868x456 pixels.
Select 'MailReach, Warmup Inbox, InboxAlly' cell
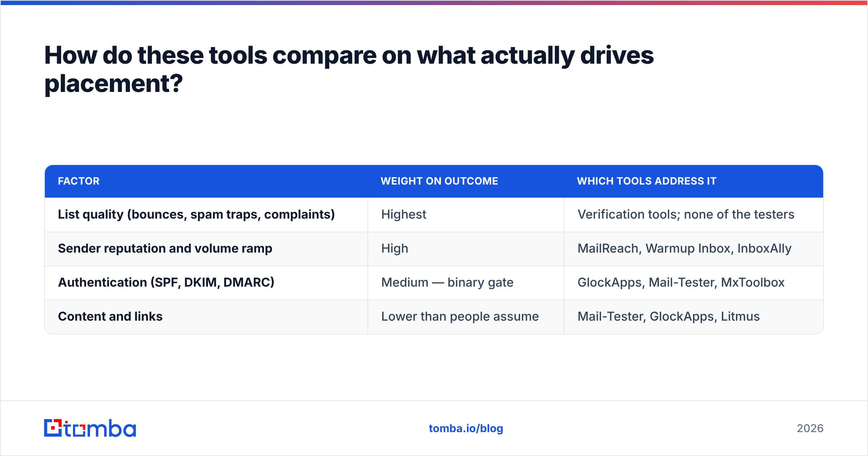click(694, 249)
